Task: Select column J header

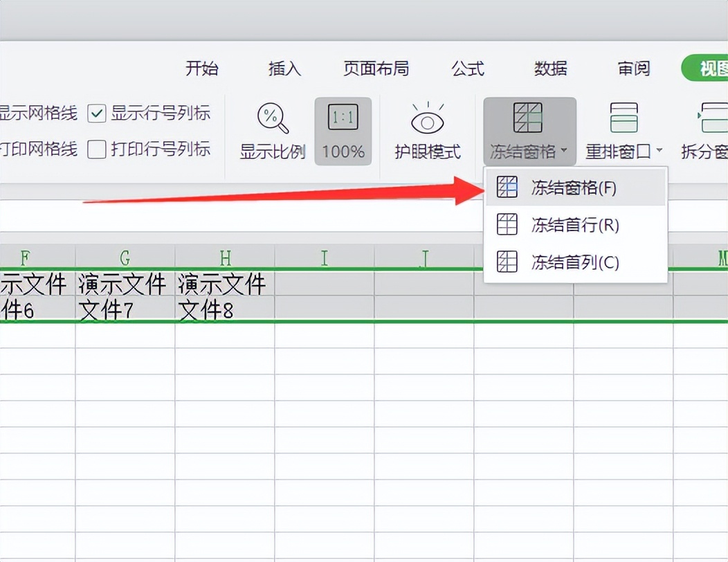Action: pos(424,257)
